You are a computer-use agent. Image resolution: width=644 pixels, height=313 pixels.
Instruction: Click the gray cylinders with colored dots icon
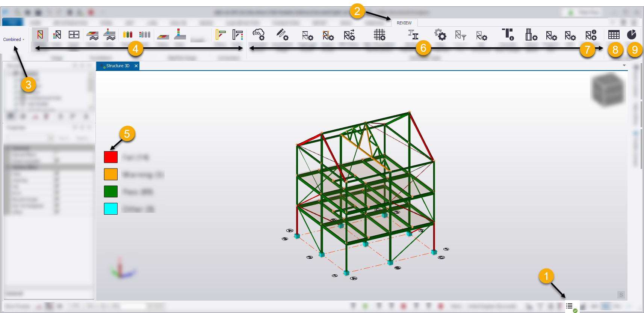pyautogui.click(x=145, y=35)
